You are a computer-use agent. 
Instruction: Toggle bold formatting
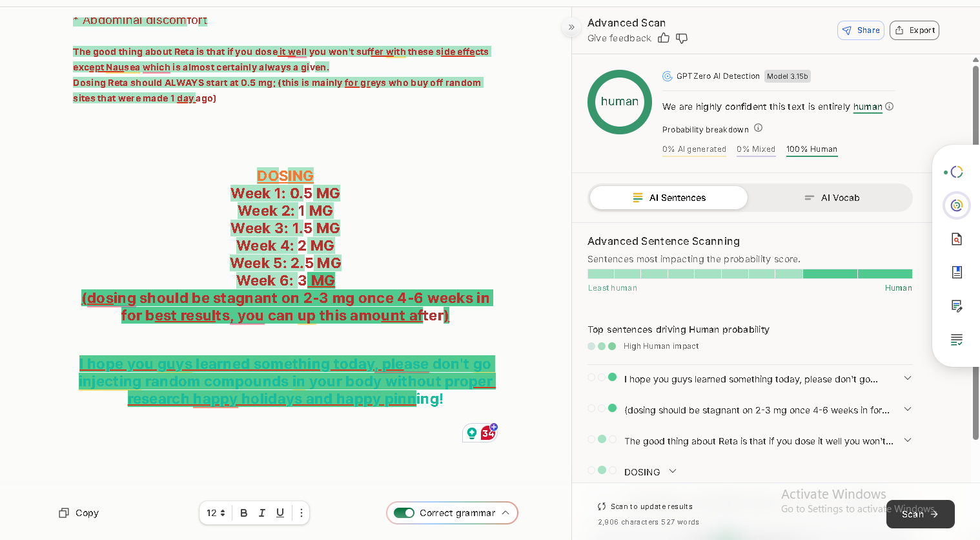pos(243,513)
